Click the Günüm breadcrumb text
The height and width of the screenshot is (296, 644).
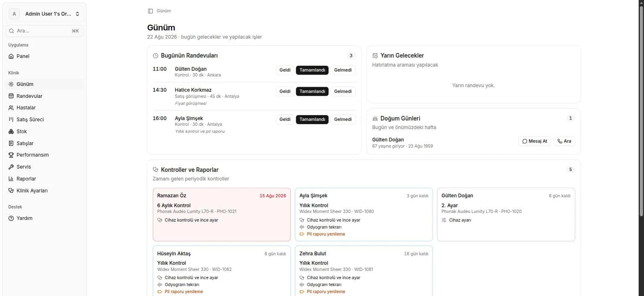click(164, 11)
